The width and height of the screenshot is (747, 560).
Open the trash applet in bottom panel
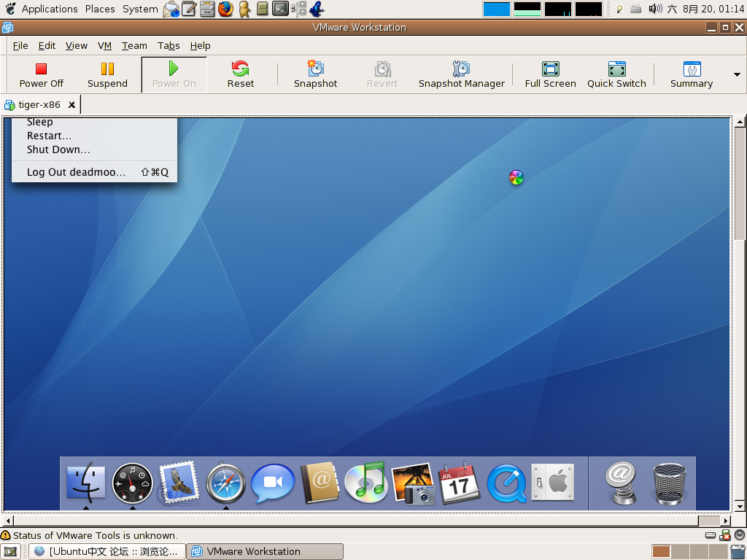[738, 552]
